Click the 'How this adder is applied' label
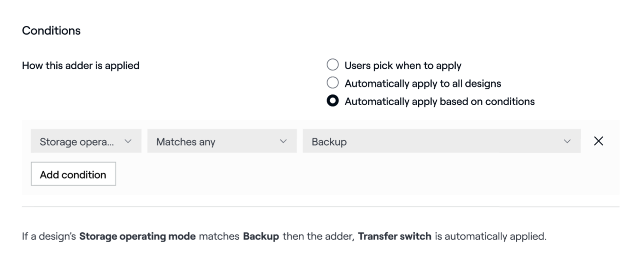Viewport: 644px width, 266px height. (80, 66)
